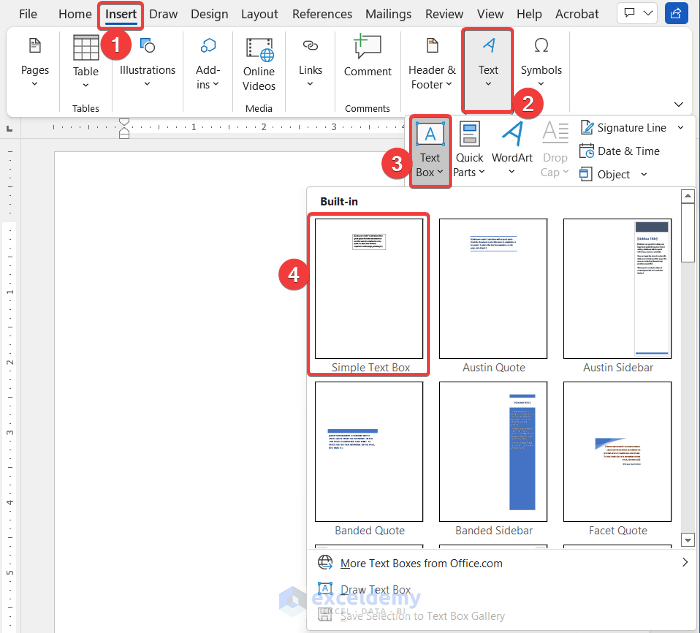Screen dimensions: 700x633
Task: Click the Drop Cap button
Action: click(555, 150)
